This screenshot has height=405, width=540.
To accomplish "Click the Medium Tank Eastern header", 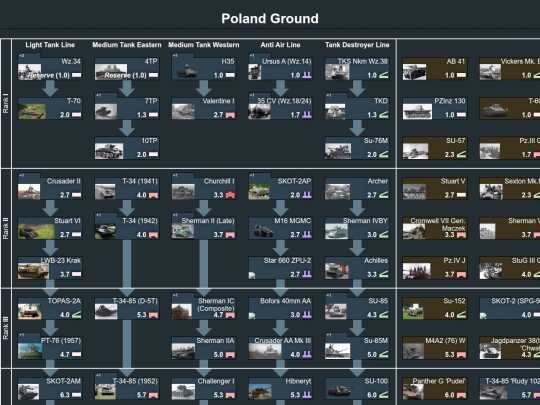I will pyautogui.click(x=127, y=45).
